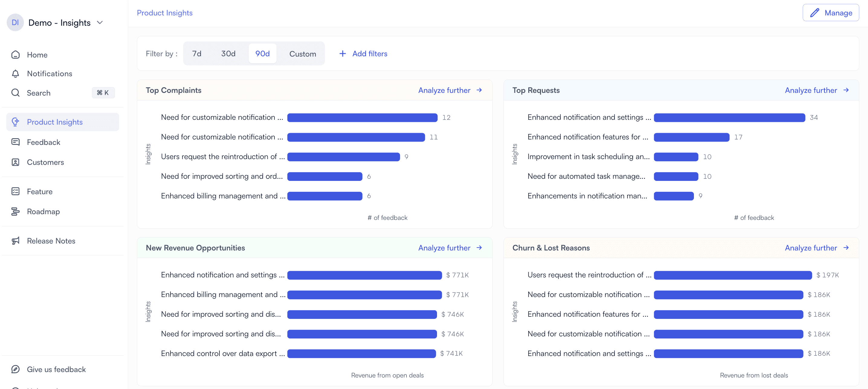The width and height of the screenshot is (868, 389).
Task: Click arrow icon next to Top Requests Analyze further
Action: click(x=846, y=90)
